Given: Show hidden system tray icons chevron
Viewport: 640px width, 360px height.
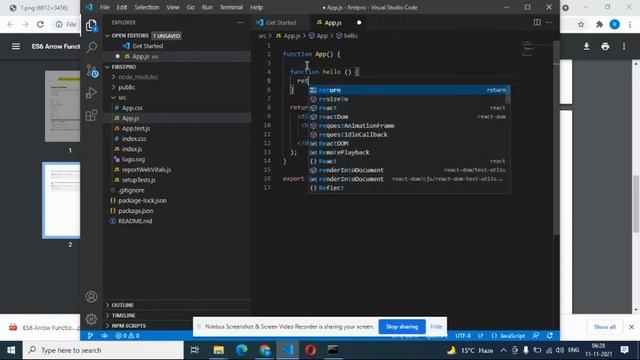Looking at the screenshot, I should pos(503,350).
